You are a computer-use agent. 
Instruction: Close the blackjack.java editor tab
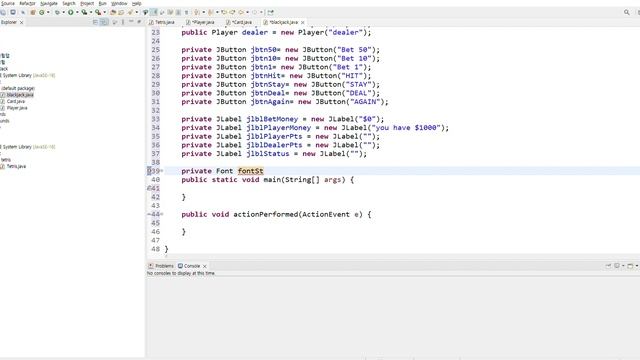302,22
